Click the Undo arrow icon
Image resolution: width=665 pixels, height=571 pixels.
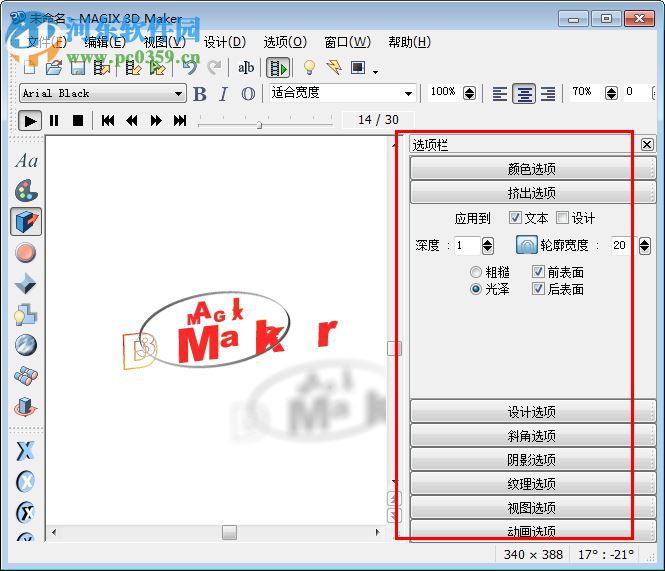[190, 67]
